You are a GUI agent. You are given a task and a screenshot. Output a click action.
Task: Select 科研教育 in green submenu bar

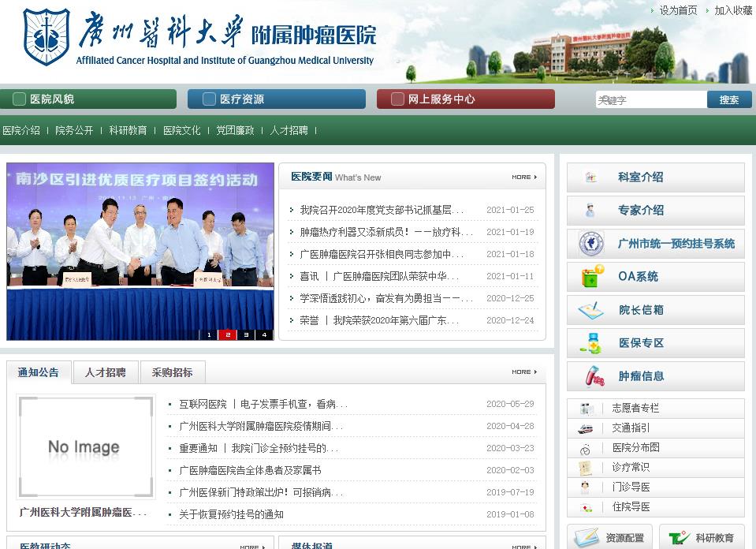[x=128, y=130]
